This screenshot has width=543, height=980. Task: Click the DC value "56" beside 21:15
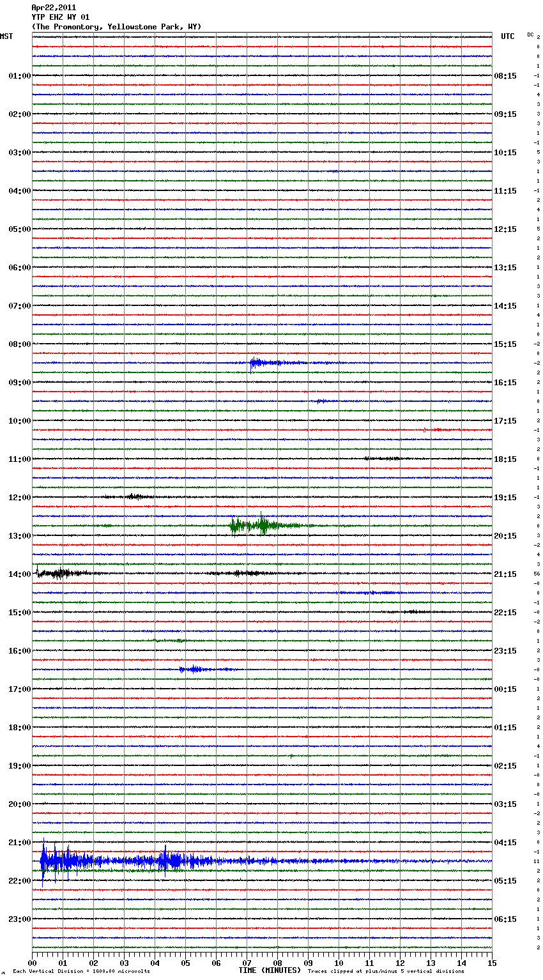(537, 574)
